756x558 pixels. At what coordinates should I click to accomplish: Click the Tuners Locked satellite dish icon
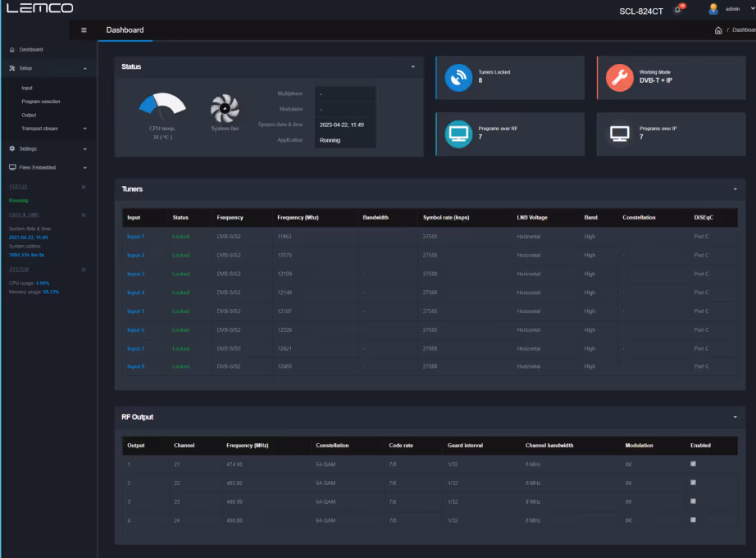point(458,78)
